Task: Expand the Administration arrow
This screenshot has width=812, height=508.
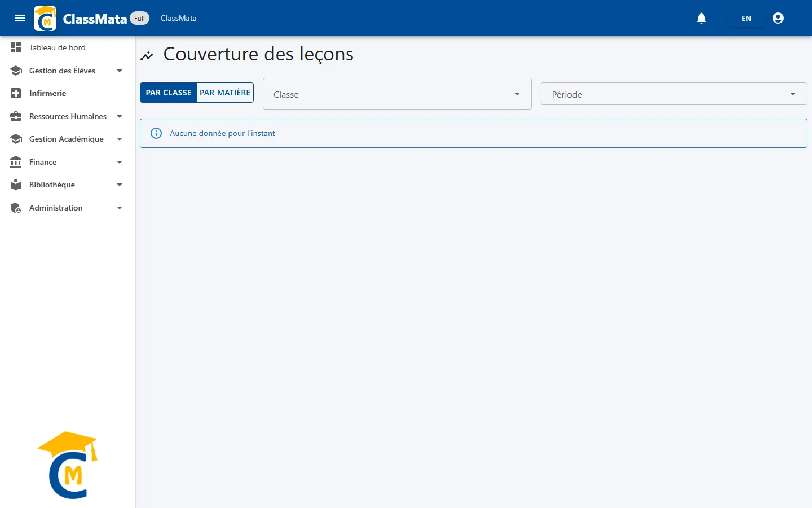Action: coord(120,208)
